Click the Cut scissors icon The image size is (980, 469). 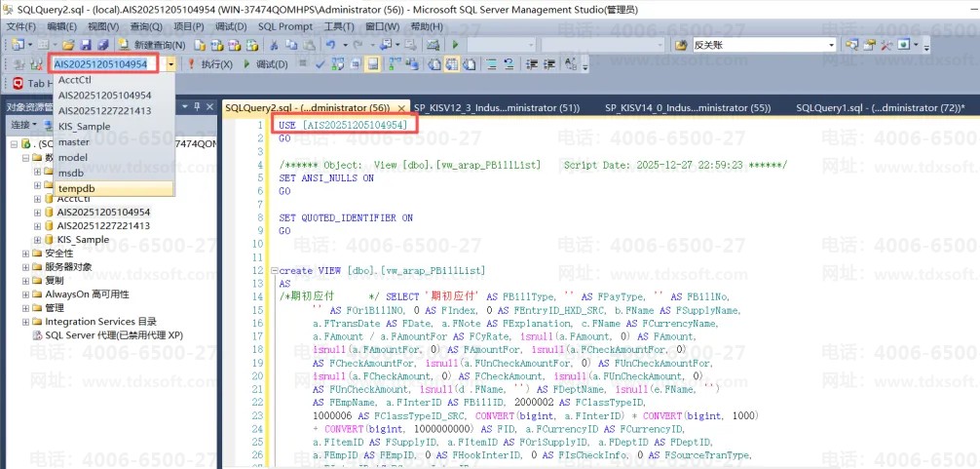[276, 45]
